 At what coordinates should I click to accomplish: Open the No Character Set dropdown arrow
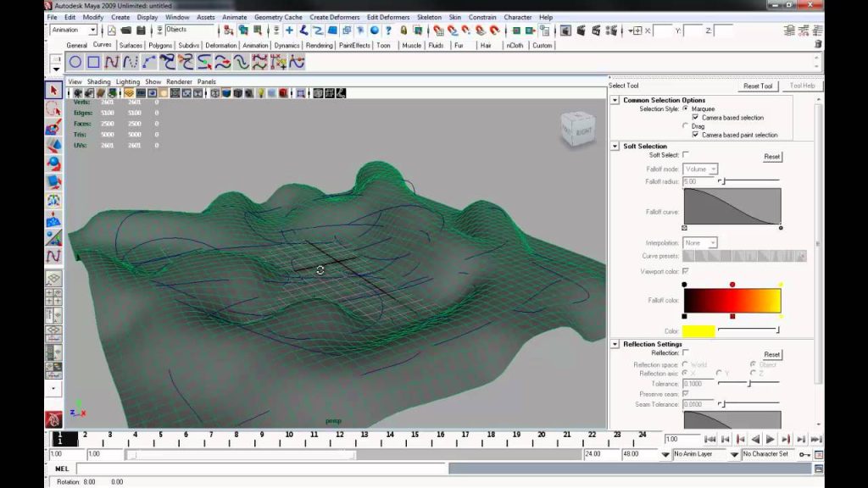(x=735, y=454)
